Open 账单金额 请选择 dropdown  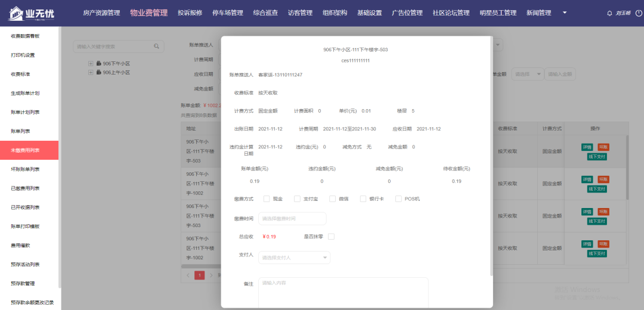528,74
